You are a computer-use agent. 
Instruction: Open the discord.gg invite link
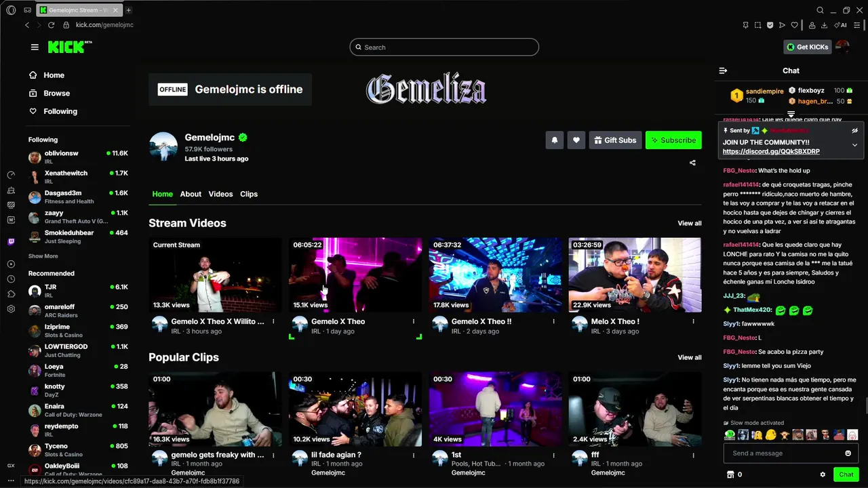pyautogui.click(x=771, y=152)
